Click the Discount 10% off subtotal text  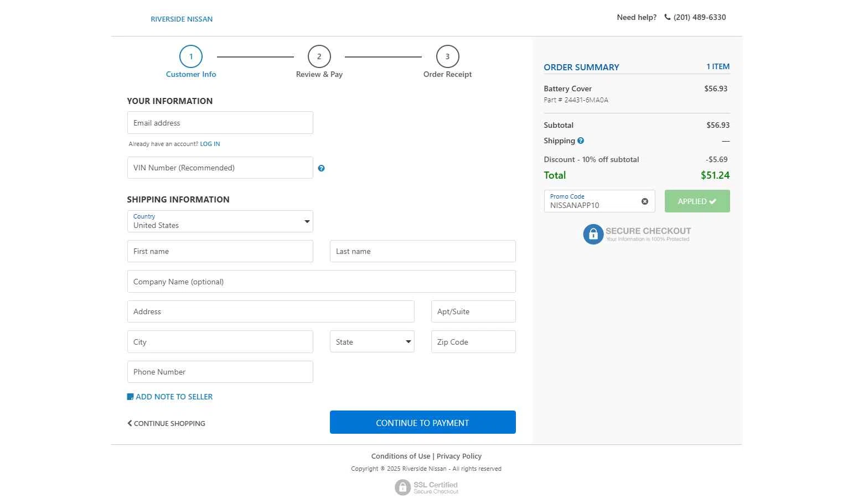tap(591, 159)
